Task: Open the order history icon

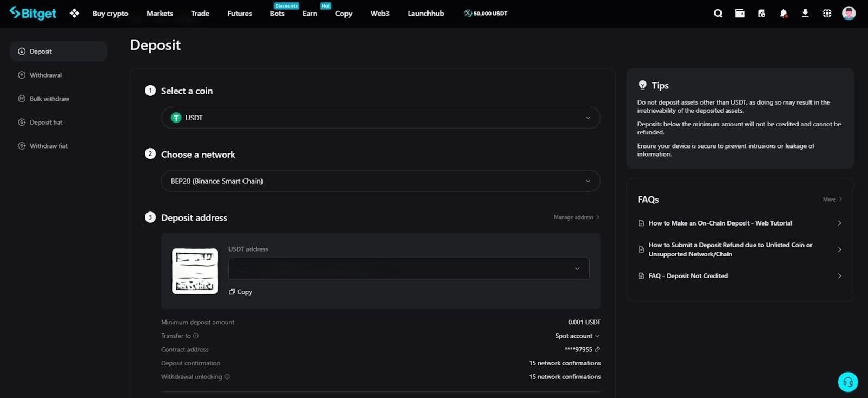Action: [762, 13]
